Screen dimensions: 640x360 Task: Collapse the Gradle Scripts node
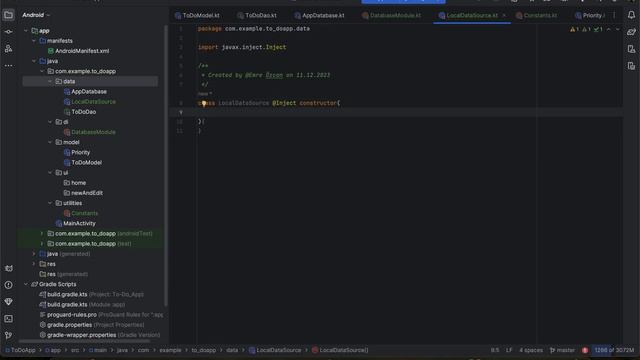click(26, 284)
